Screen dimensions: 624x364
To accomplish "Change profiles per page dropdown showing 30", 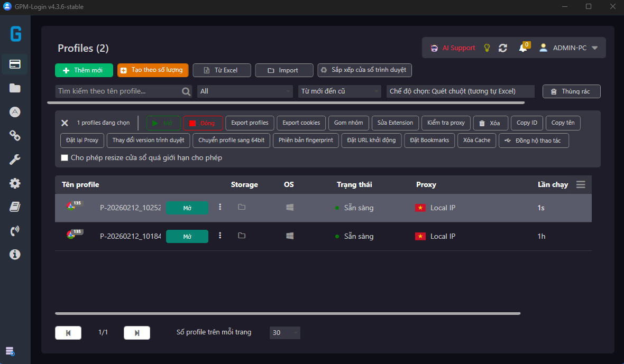I will 285,332.
